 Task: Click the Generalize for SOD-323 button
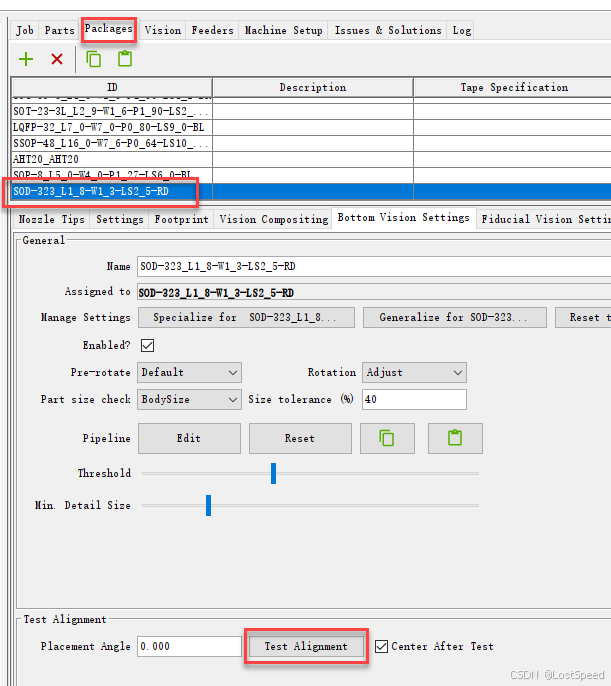click(x=455, y=318)
